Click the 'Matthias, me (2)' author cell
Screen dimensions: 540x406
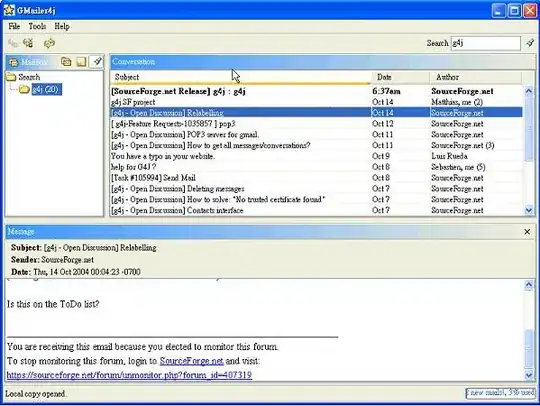[x=457, y=102]
